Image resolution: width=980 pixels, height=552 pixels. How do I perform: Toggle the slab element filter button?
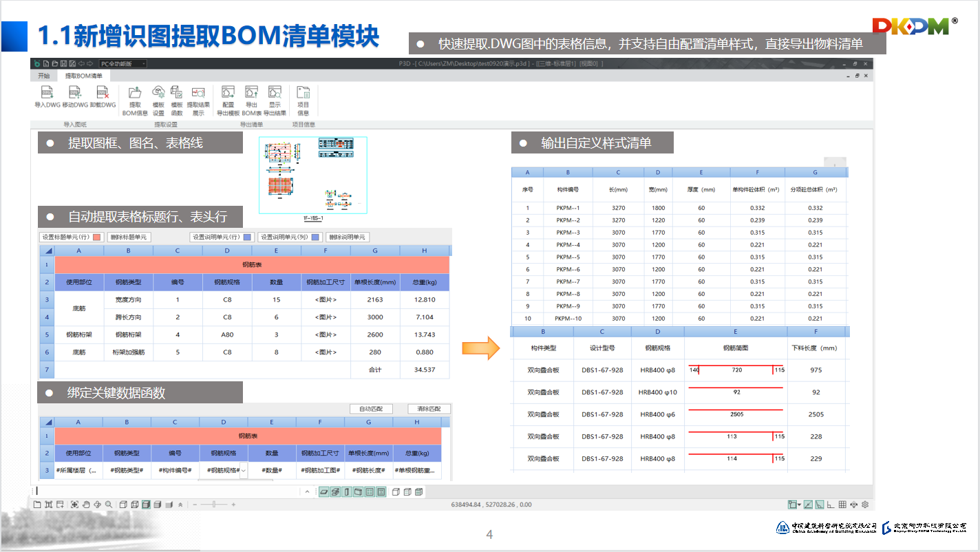click(324, 491)
